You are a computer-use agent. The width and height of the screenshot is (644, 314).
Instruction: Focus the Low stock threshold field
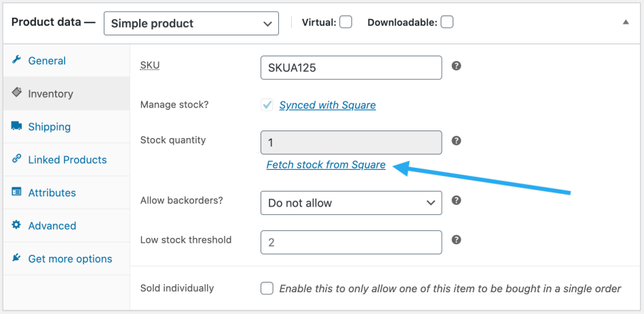click(x=351, y=242)
